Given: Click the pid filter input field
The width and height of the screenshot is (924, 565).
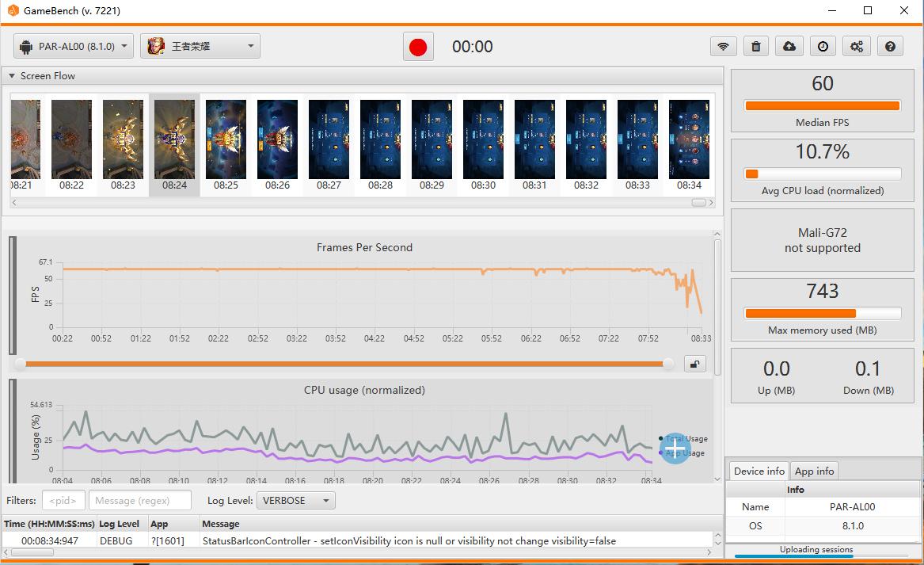Looking at the screenshot, I should (63, 501).
